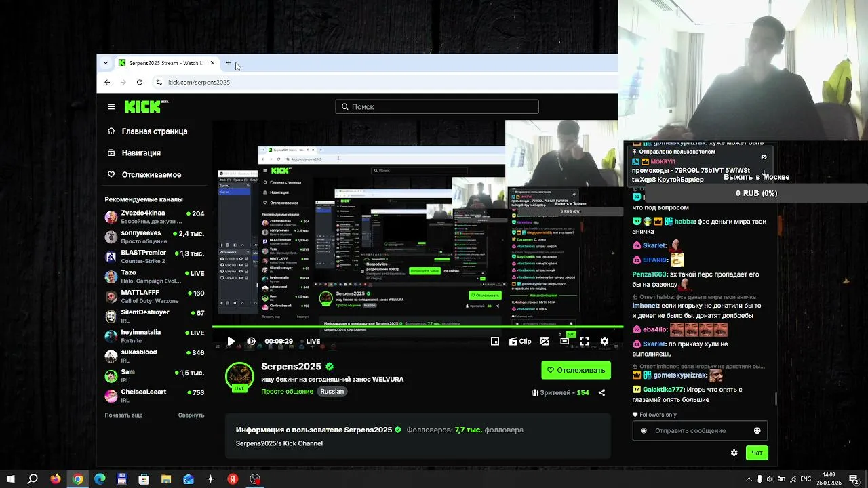Open the Serpens2025 channel avatar
Viewport: 868px width, 488px height.
click(x=239, y=377)
